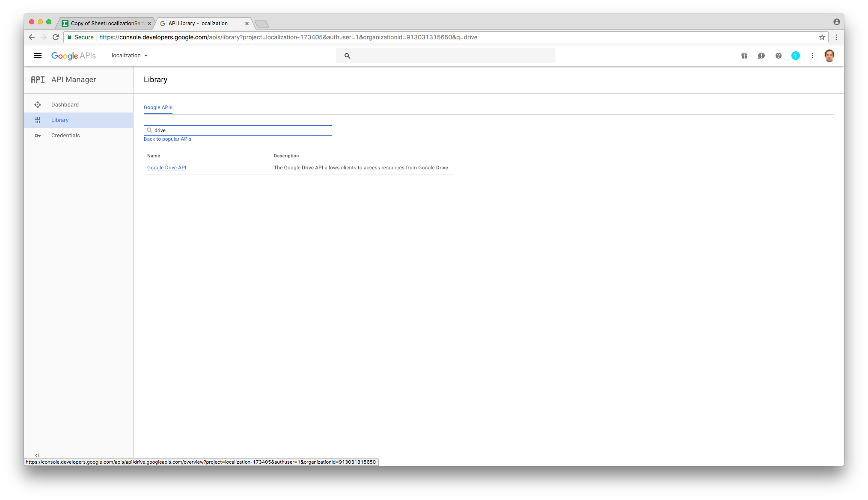
Task: Open the feedback alert icon
Action: tap(761, 56)
